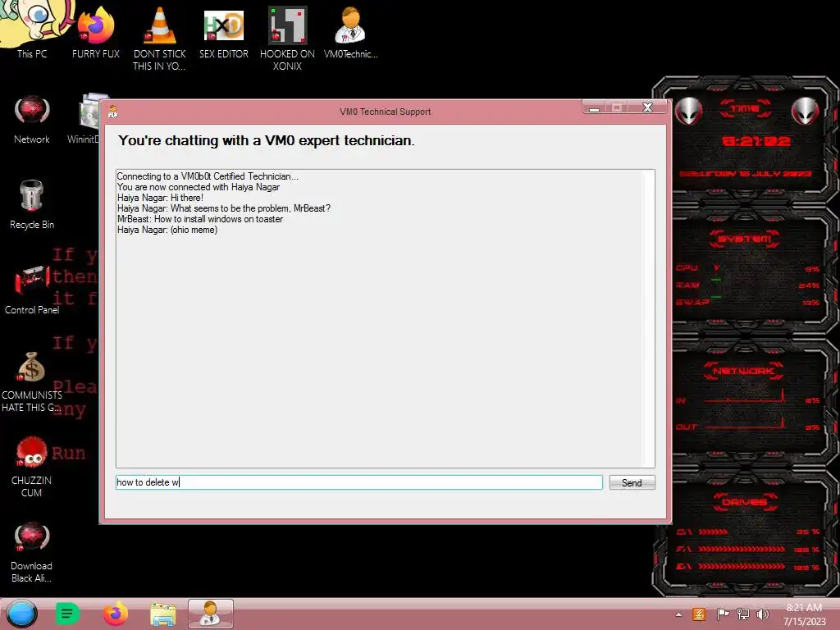The height and width of the screenshot is (630, 840).
Task: Open the This PC desktop icon
Action: pos(32,30)
